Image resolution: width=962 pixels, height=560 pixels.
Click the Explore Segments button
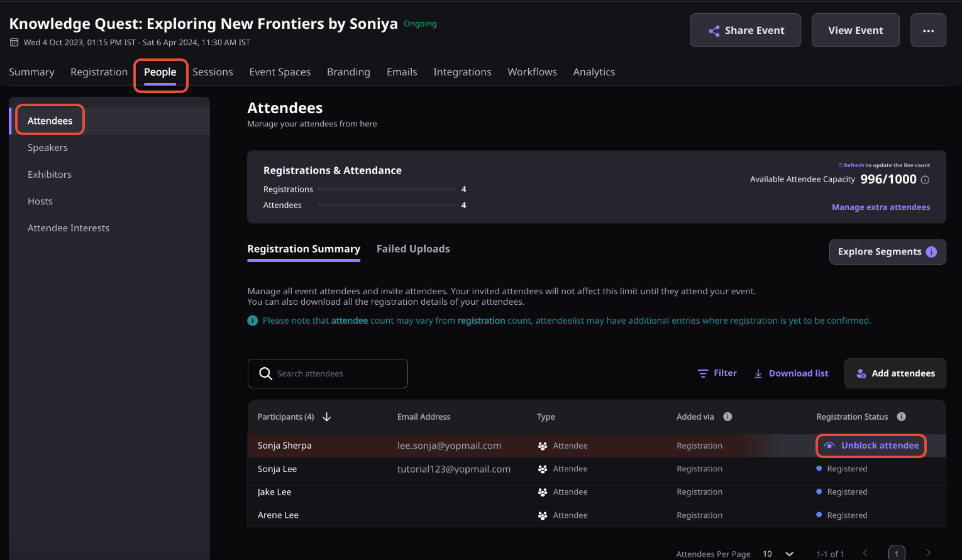coord(887,251)
